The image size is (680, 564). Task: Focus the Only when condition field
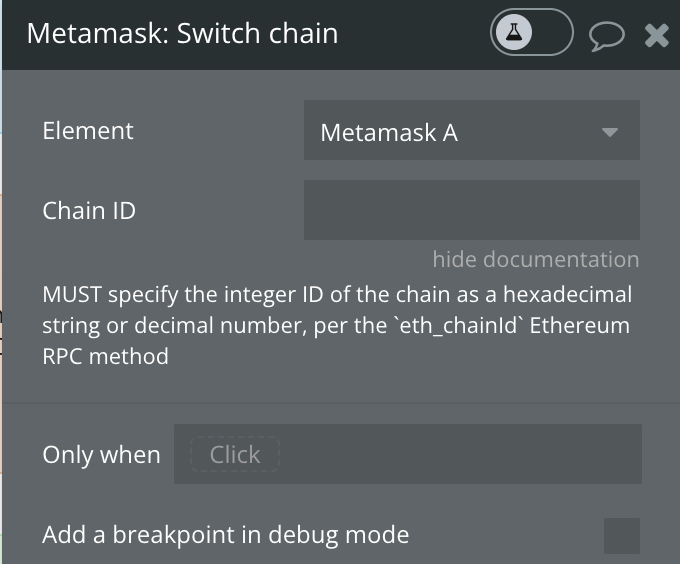(x=408, y=454)
